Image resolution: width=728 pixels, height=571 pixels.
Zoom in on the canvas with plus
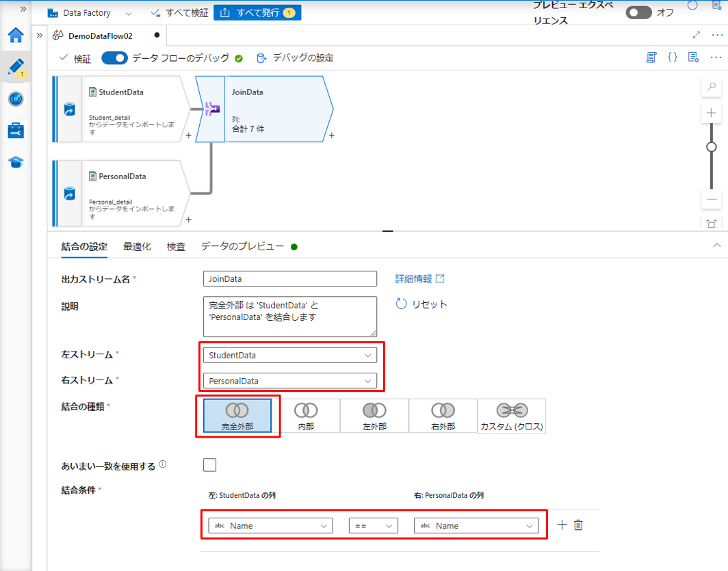[x=711, y=113]
